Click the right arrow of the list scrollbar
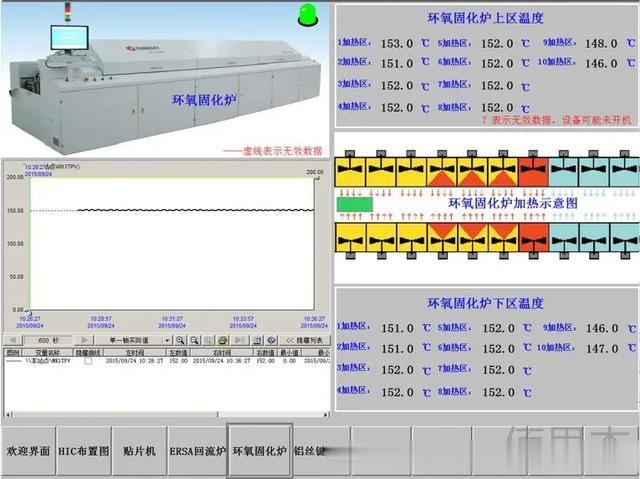This screenshot has height=479, width=640. coord(326,414)
